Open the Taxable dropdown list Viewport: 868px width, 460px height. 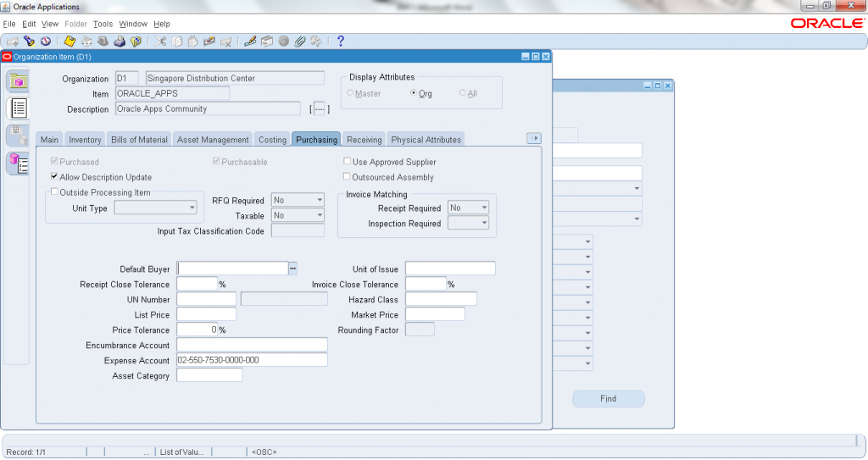[319, 216]
